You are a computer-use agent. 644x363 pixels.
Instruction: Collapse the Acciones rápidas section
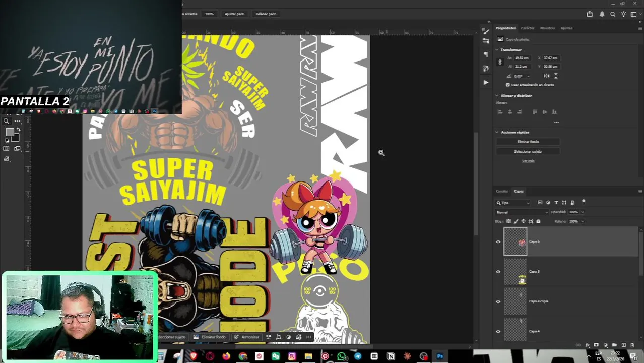click(497, 132)
